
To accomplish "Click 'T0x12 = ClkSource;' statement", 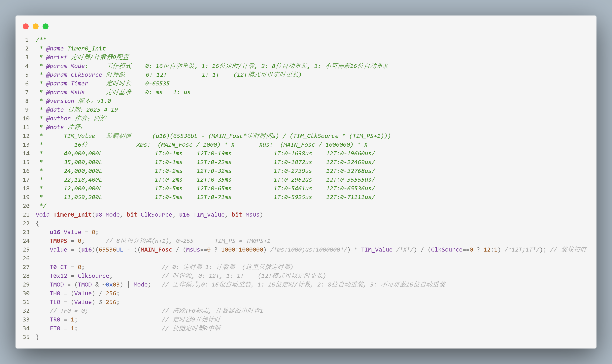I will coord(81,276).
